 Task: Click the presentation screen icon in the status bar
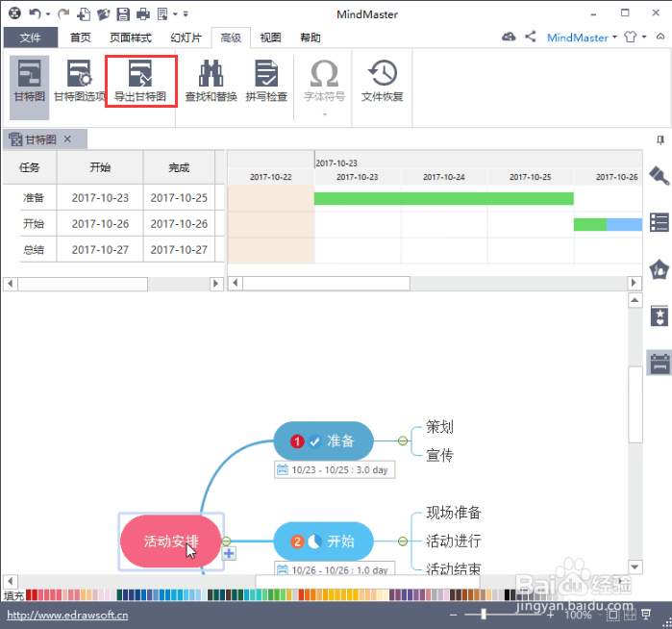(x=646, y=615)
